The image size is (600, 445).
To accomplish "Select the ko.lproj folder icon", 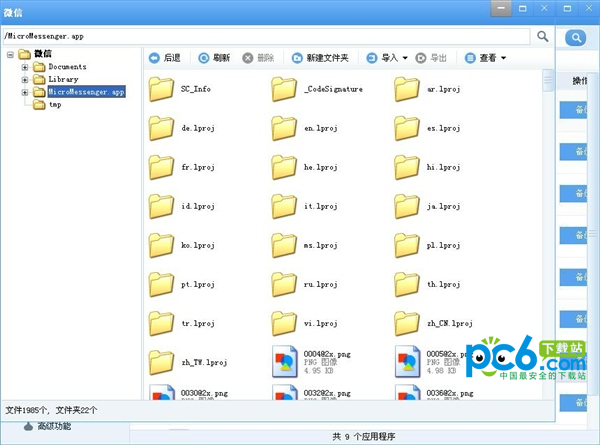I will click(161, 245).
